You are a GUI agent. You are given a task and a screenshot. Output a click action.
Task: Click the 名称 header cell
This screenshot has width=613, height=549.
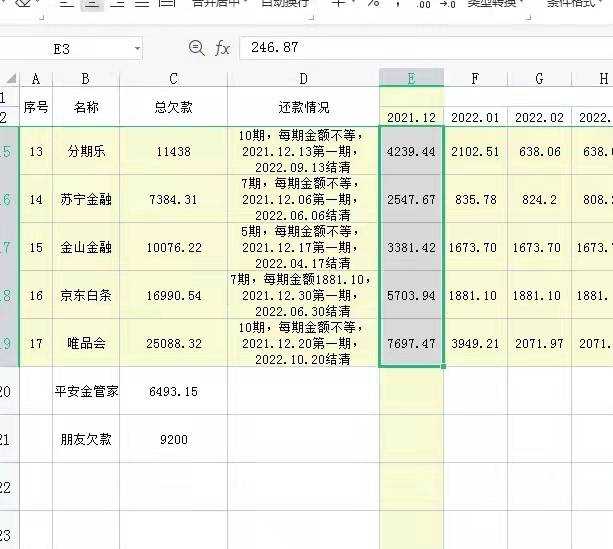point(86,106)
